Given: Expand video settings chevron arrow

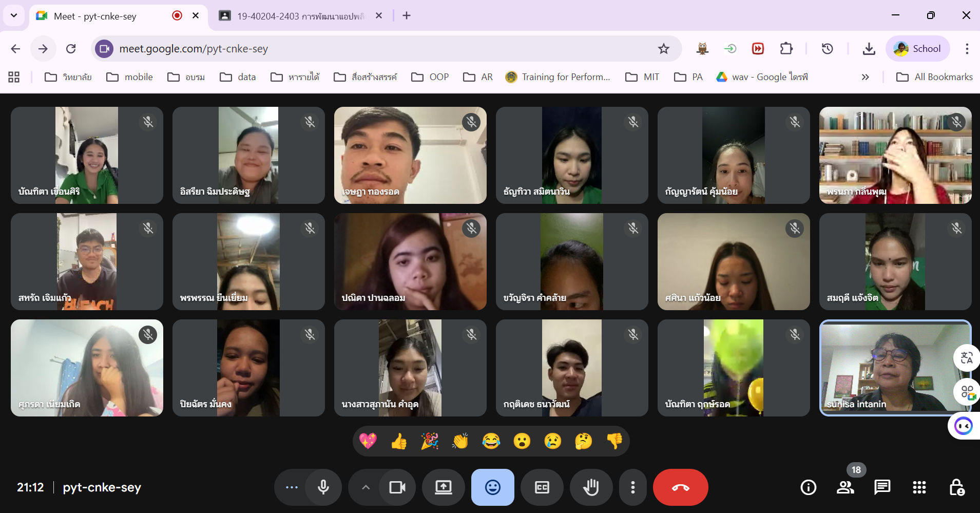Looking at the screenshot, I should [366, 487].
